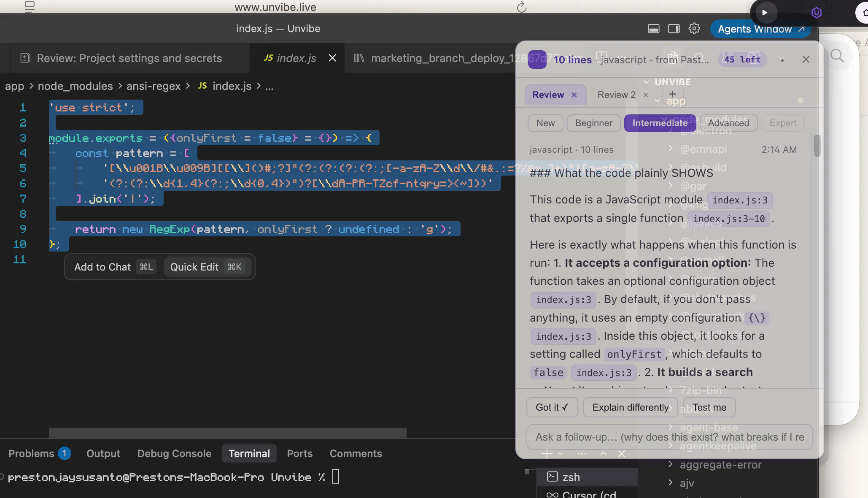Image resolution: width=868 pixels, height=498 pixels.
Task: Select the Beginner explanation level
Action: [593, 123]
